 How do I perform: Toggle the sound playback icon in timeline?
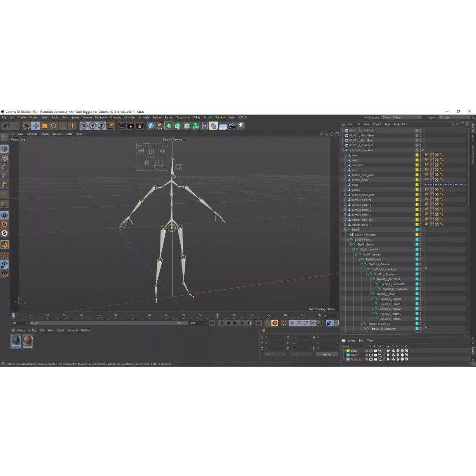pyautogui.click(x=329, y=324)
